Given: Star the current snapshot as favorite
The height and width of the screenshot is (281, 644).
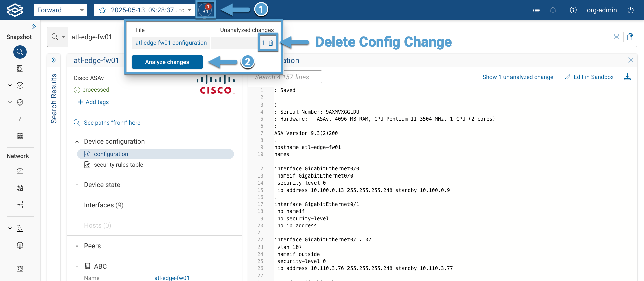Looking at the screenshot, I should coord(103,10).
